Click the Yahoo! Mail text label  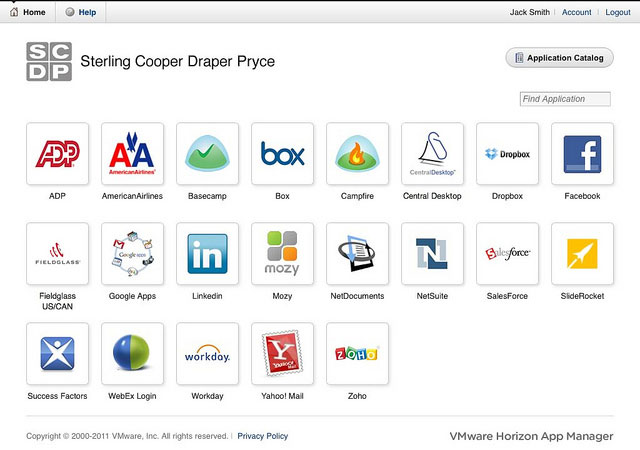(282, 396)
